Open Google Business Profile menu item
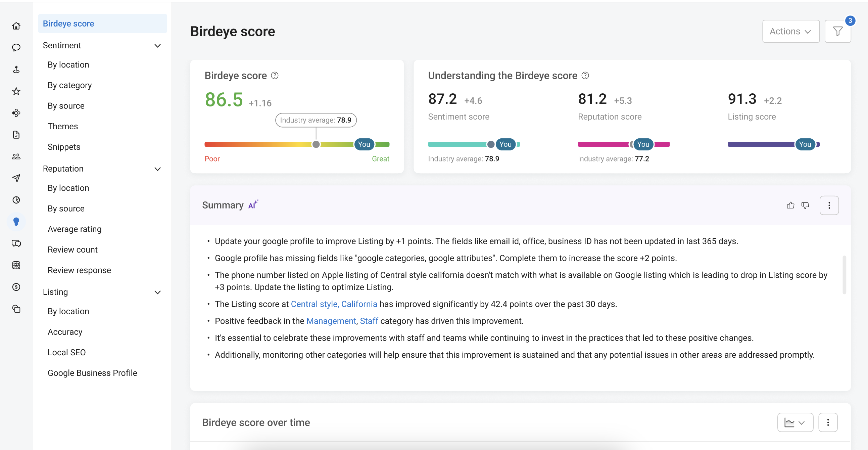Viewport: 868px width, 450px height. pos(92,373)
